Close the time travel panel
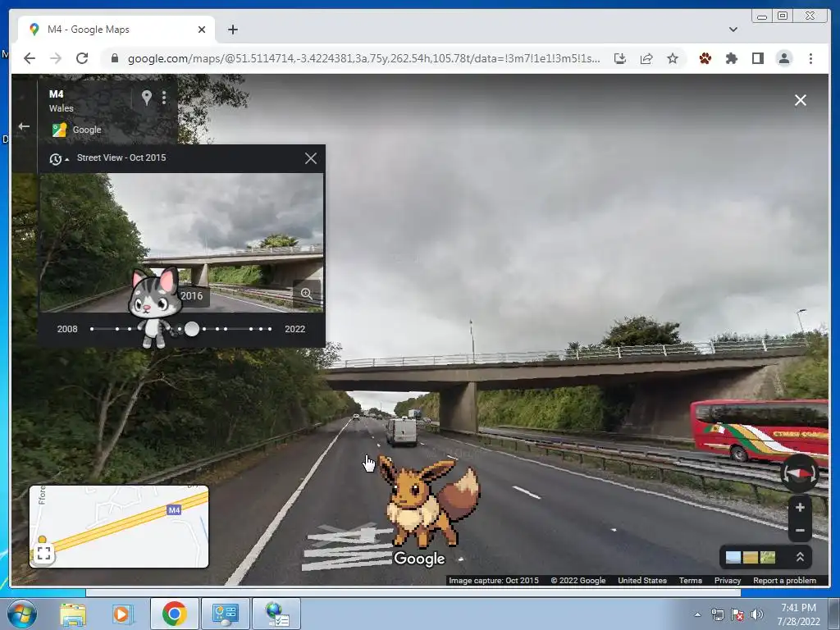This screenshot has width=840, height=630. click(311, 158)
